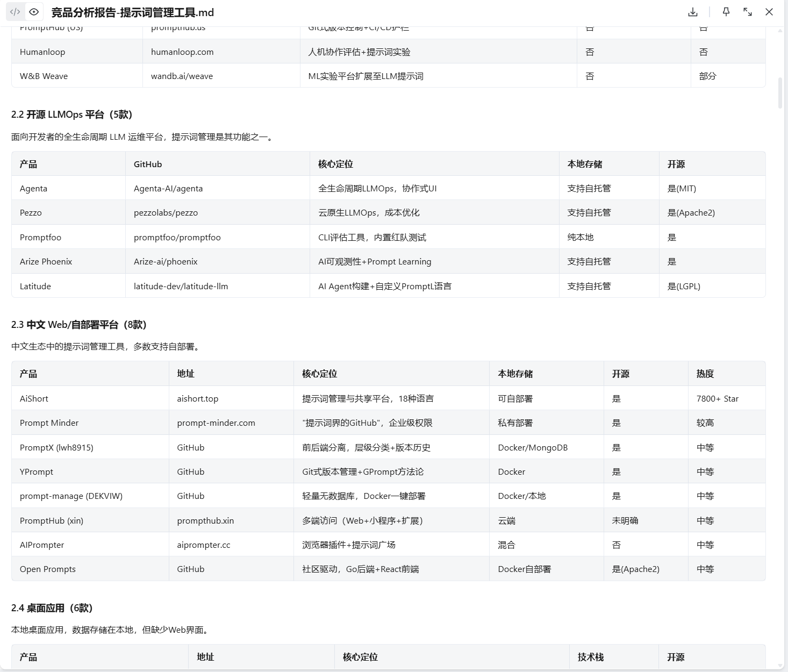788x672 pixels.
Task: Expand the preview to fullscreen
Action: click(748, 12)
